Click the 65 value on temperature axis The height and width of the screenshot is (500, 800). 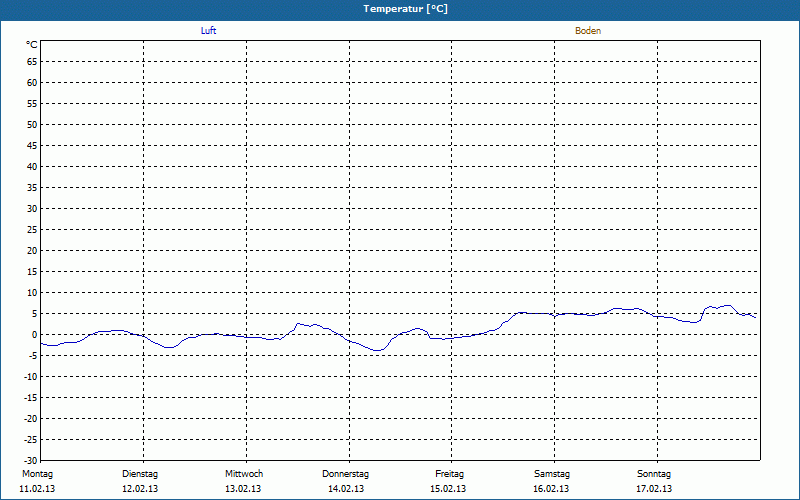pyautogui.click(x=32, y=61)
